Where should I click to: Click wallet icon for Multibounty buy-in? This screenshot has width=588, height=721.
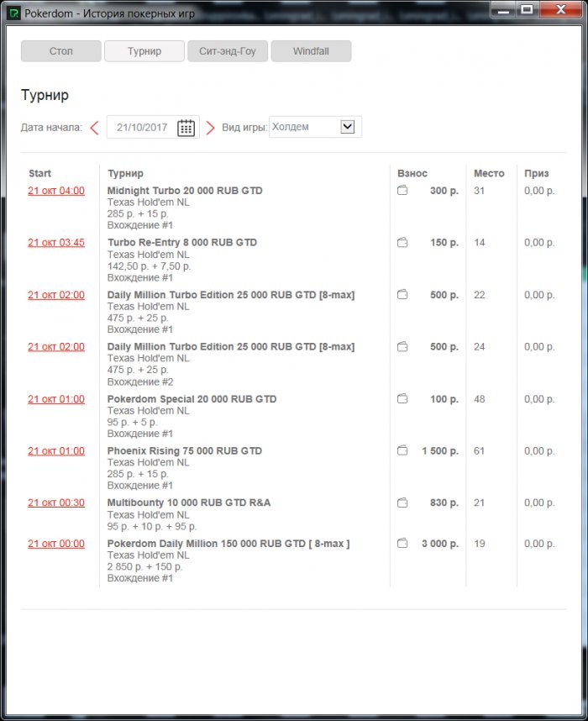click(x=402, y=503)
